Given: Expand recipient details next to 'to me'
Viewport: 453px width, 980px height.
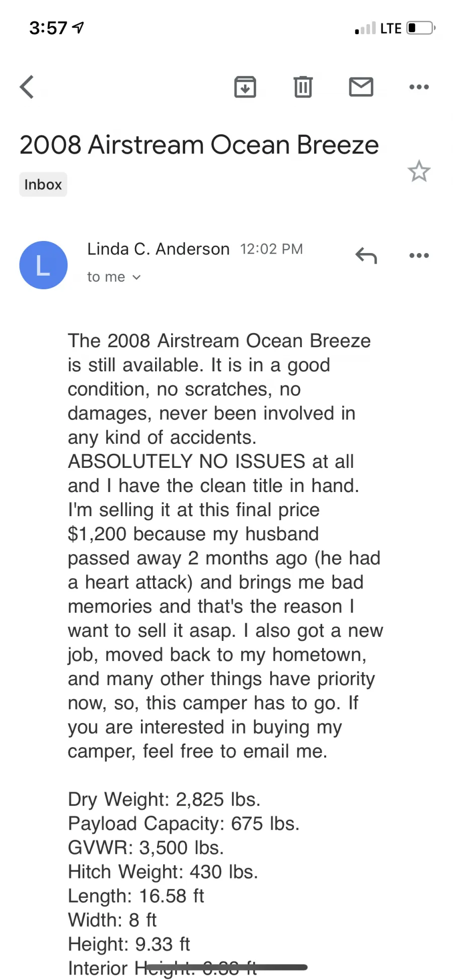Looking at the screenshot, I should coord(136,277).
